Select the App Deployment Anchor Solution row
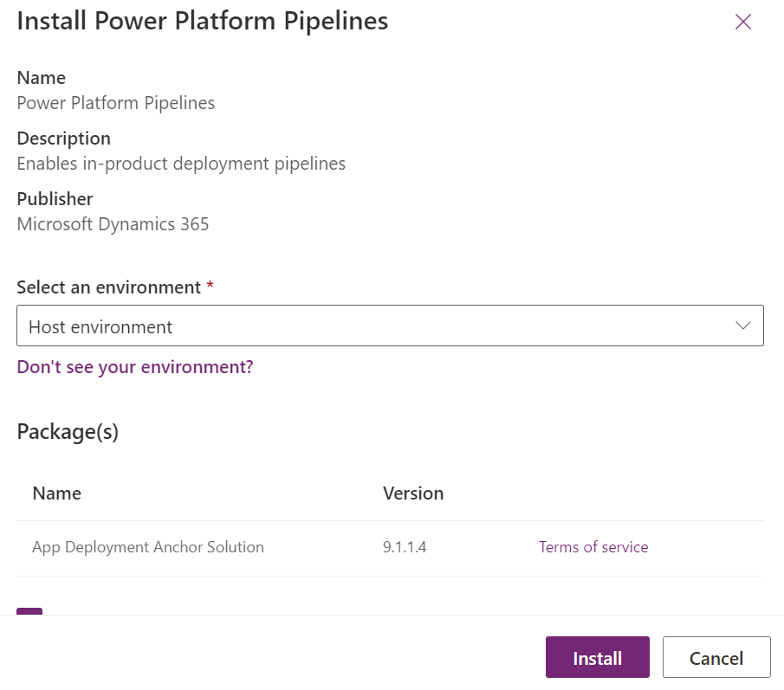This screenshot has width=784, height=690. [148, 547]
